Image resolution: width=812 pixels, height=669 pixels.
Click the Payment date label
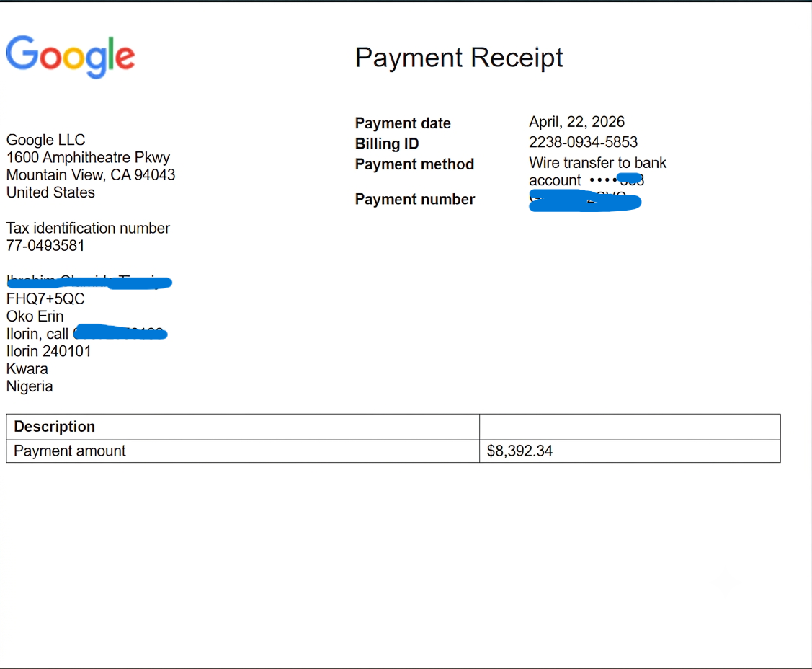coord(403,123)
